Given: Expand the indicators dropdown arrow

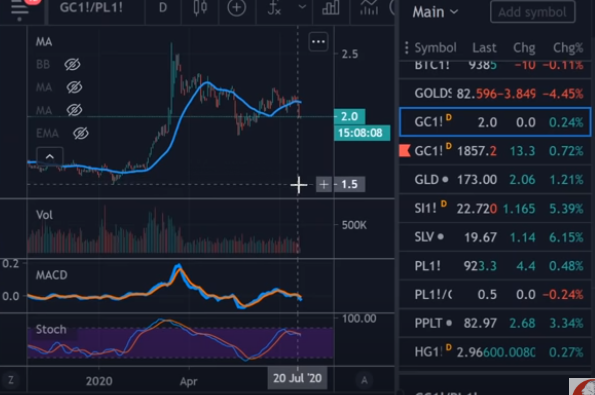Looking at the screenshot, I should [x=302, y=6].
